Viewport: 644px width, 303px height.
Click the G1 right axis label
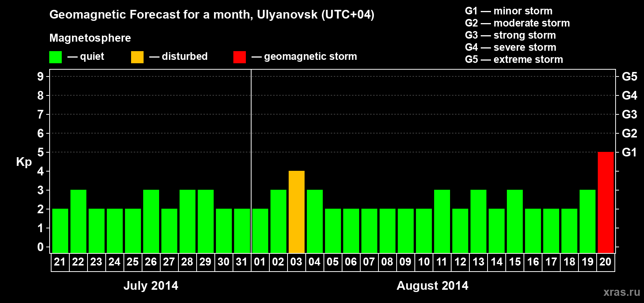(x=629, y=152)
